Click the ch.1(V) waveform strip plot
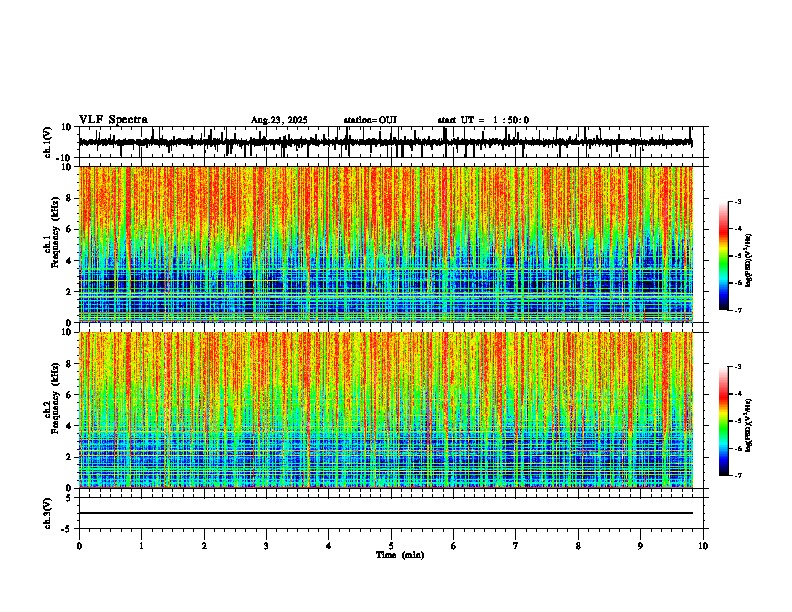Image resolution: width=792 pixels, height=612 pixels. pyautogui.click(x=391, y=142)
